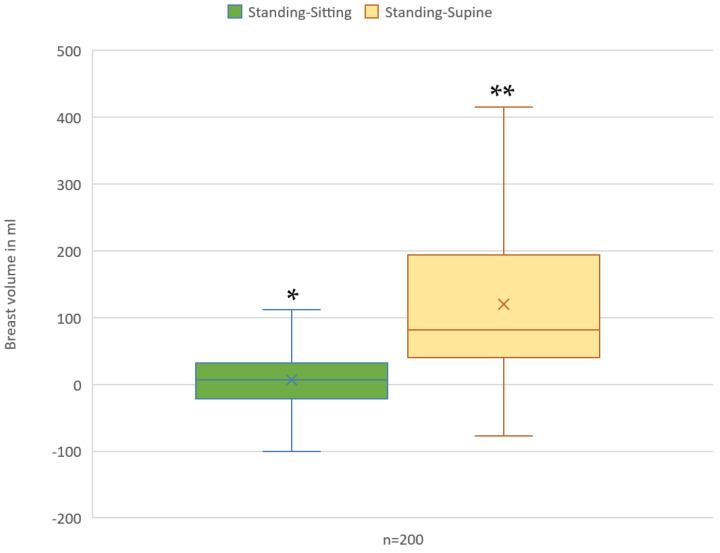Click the yellow Standing-Supine box
720x553 pixels.
pos(504,306)
